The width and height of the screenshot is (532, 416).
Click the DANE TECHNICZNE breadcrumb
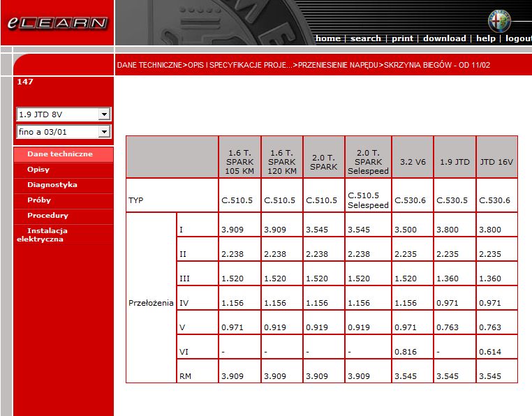point(149,65)
